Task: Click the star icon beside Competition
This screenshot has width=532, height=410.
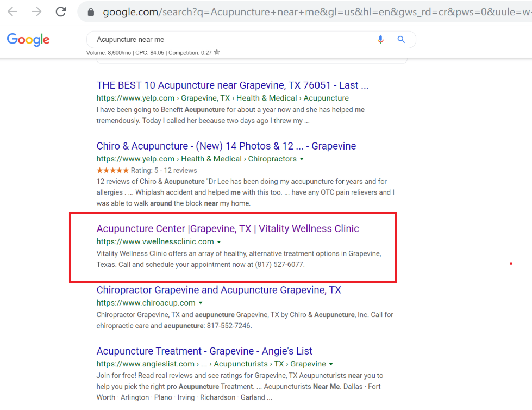Action: tap(217, 52)
